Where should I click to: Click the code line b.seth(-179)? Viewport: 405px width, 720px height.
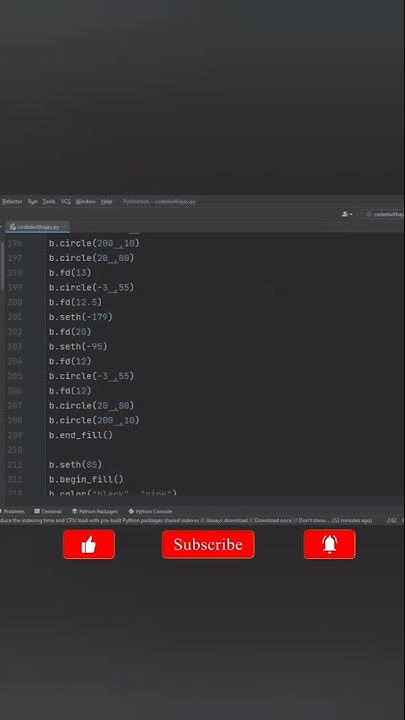[x=81, y=317]
